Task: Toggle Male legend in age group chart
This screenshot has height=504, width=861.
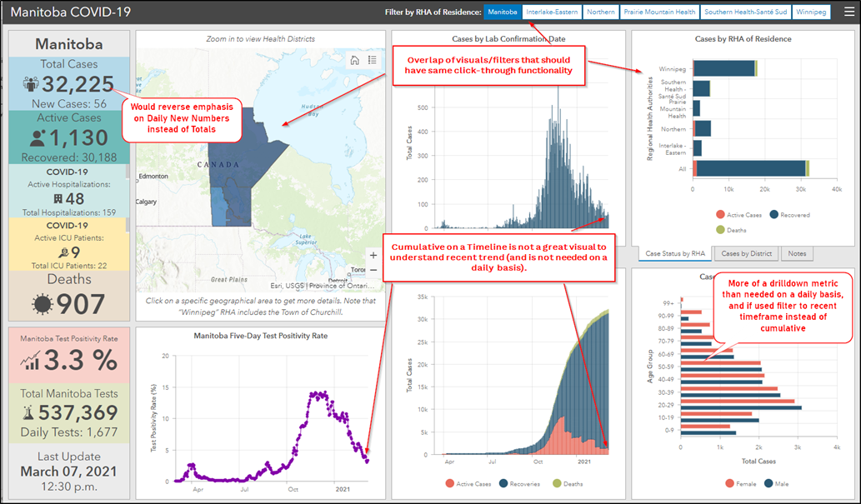Action: tap(777, 484)
